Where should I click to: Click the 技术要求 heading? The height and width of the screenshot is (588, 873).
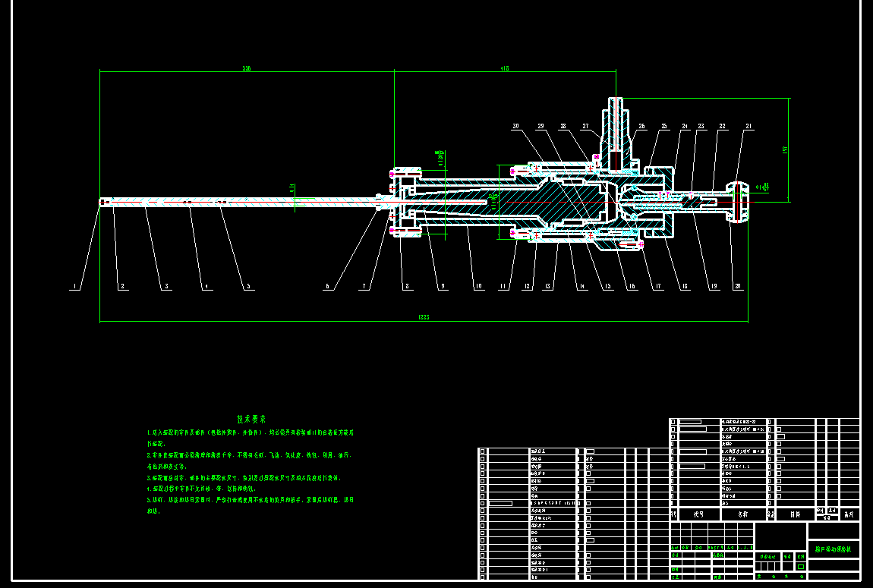click(x=251, y=420)
